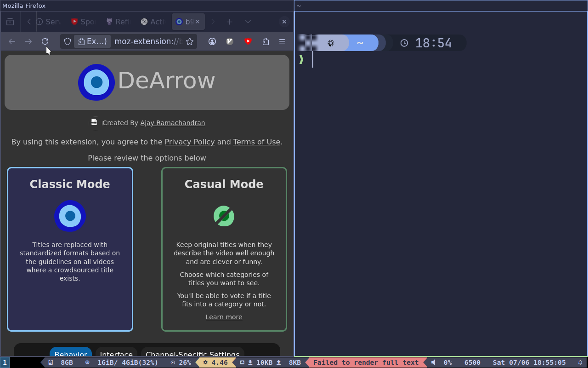
Task: Click the gear segment in terminal prompt
Action: (331, 43)
